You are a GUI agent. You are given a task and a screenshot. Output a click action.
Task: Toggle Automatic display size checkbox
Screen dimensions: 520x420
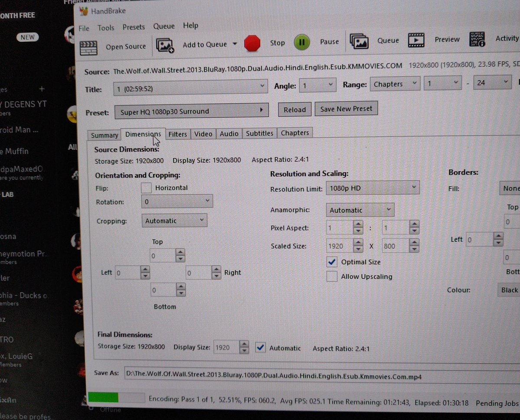coord(260,348)
